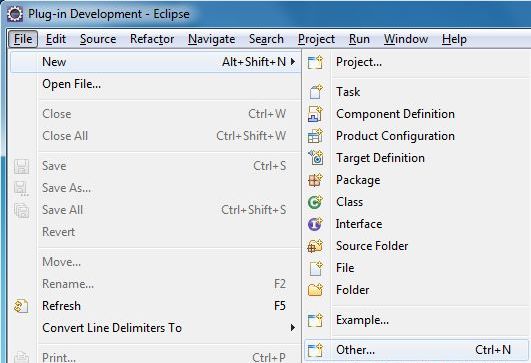
Task: Select Revert menu entry
Action: (156, 232)
